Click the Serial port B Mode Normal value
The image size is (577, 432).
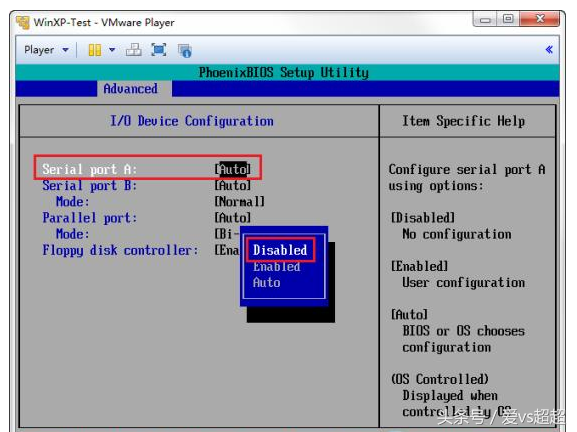click(x=240, y=202)
